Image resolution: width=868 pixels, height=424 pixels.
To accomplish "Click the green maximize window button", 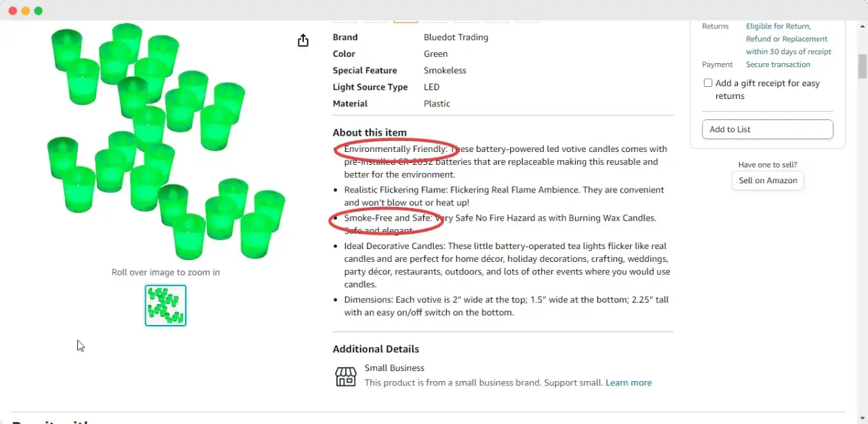I will 38,11.
